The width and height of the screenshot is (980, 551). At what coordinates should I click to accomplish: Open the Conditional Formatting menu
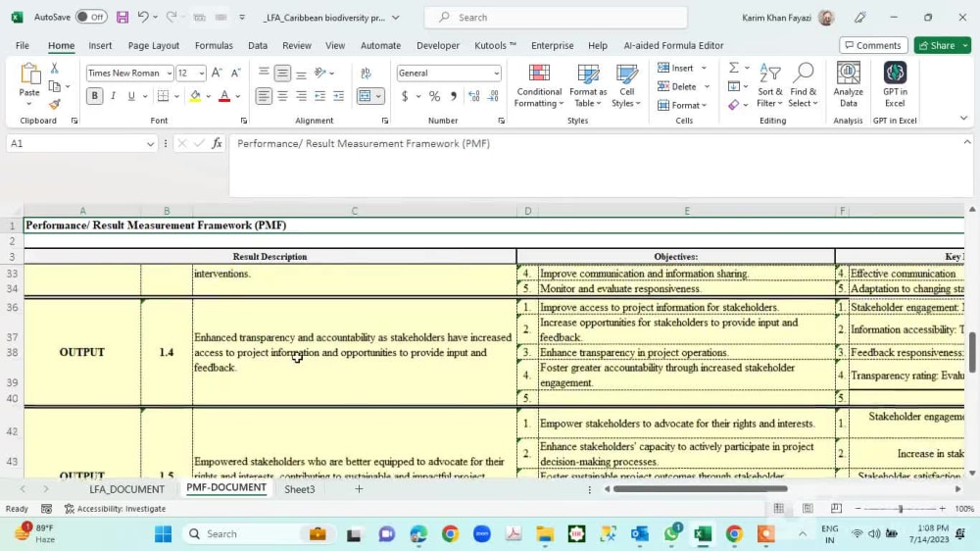click(539, 85)
